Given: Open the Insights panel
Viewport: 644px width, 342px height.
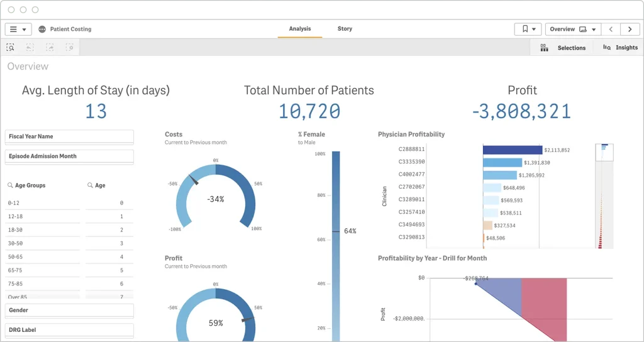Looking at the screenshot, I should tap(619, 48).
